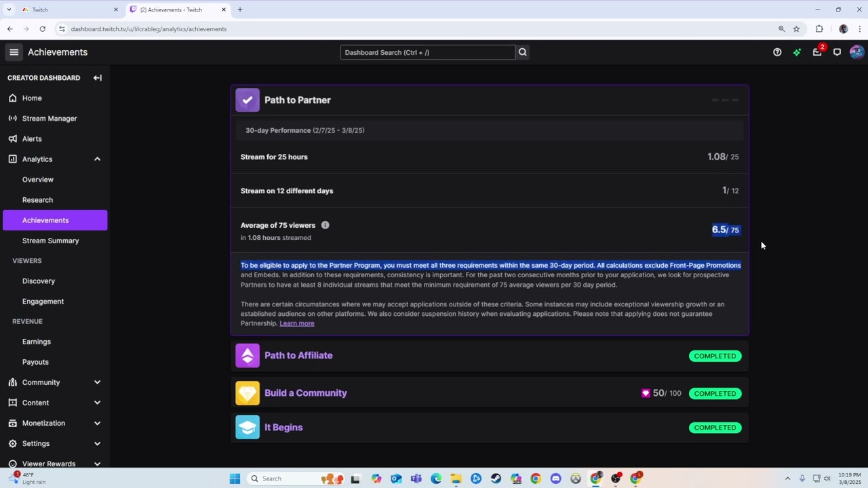Open the hamburger navigation menu
The height and width of the screenshot is (488, 868).
pos(14,52)
